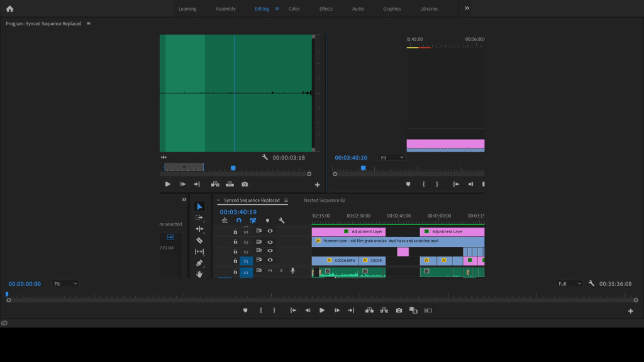Toggle lock on track V4
Screen dimensions: 644x362
click(x=236, y=231)
